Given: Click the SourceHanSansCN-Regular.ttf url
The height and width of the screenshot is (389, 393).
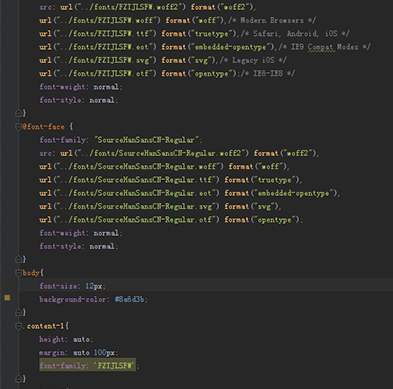Looking at the screenshot, I should pyautogui.click(x=129, y=180).
